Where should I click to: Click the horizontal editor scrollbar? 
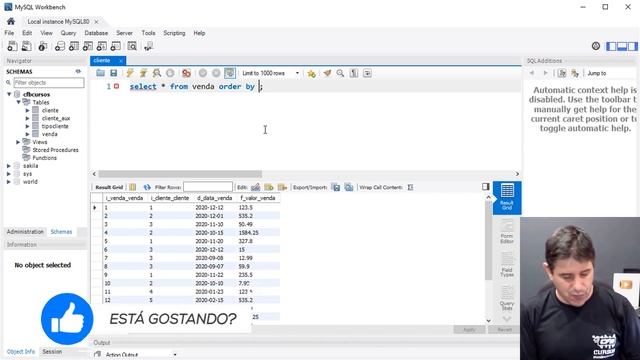(x=180, y=174)
